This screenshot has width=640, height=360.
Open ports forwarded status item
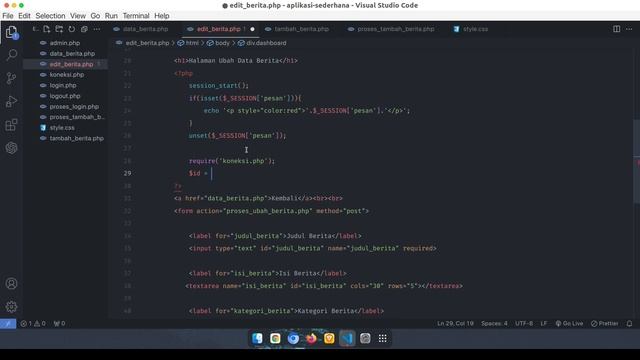(x=60, y=324)
